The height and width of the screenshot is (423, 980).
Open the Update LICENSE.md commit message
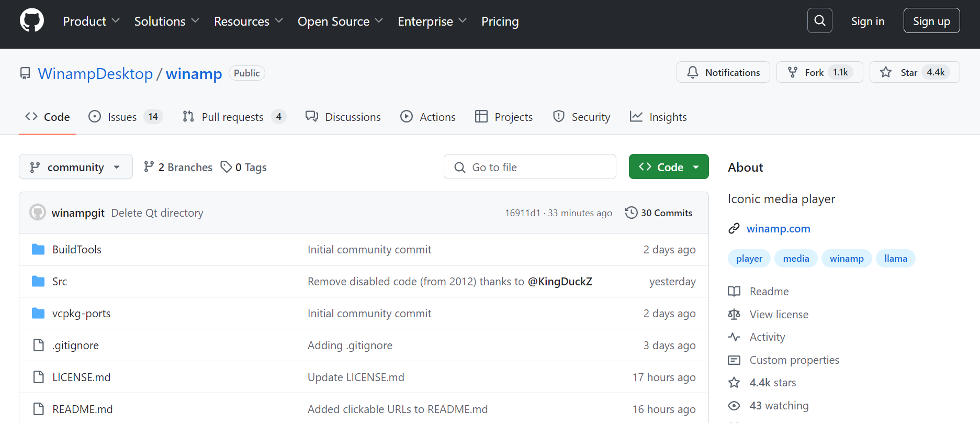point(356,377)
